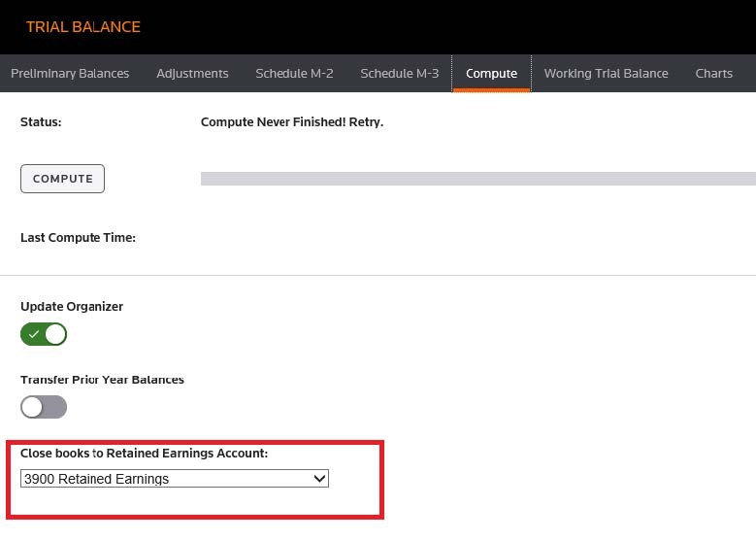Viewport: 756px width, 540px height.
Task: Switch to the Preliminary Balances tab
Action: 70,73
